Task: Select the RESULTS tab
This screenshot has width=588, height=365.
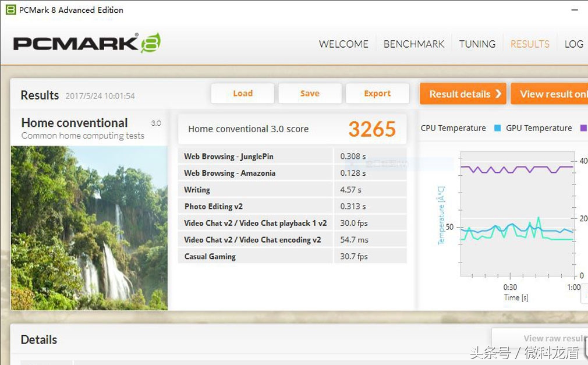Action: (x=530, y=44)
